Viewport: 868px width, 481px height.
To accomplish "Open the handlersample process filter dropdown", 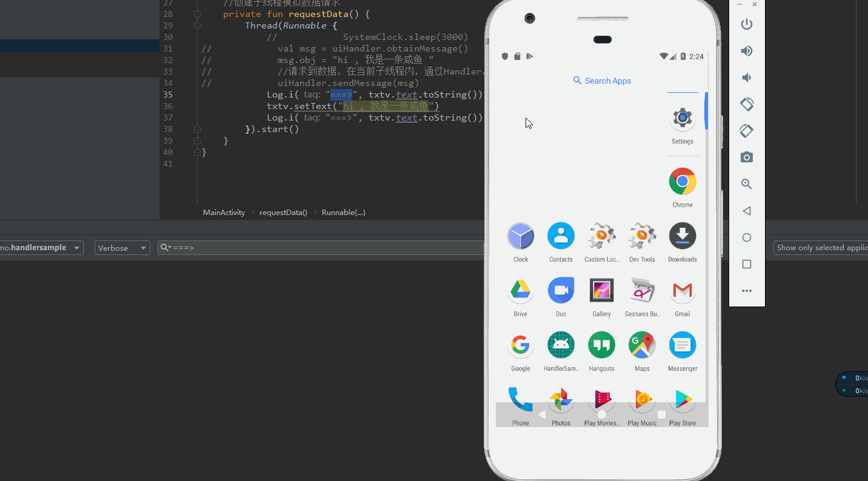I will 41,247.
